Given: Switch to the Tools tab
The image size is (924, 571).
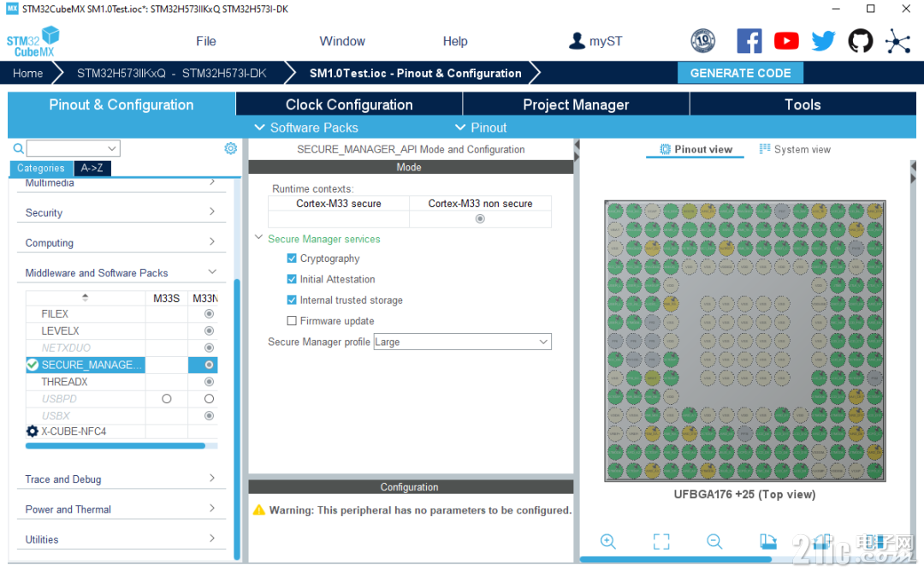Looking at the screenshot, I should coord(803,104).
